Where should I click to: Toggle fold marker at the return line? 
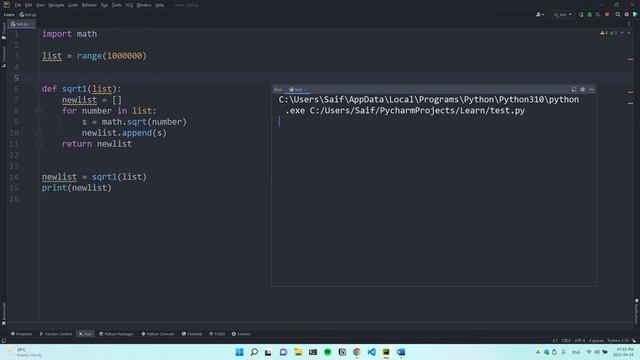(x=38, y=144)
